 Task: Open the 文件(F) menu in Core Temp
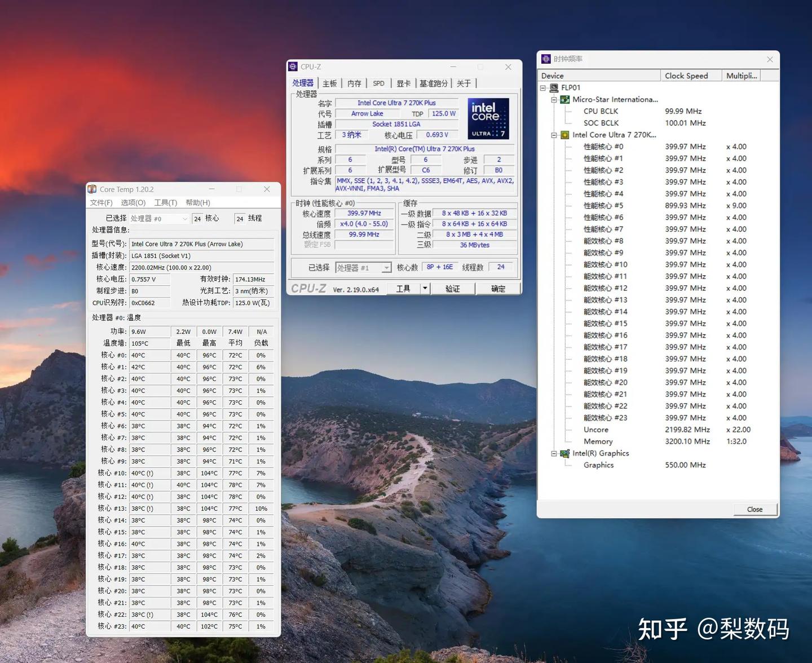click(101, 203)
